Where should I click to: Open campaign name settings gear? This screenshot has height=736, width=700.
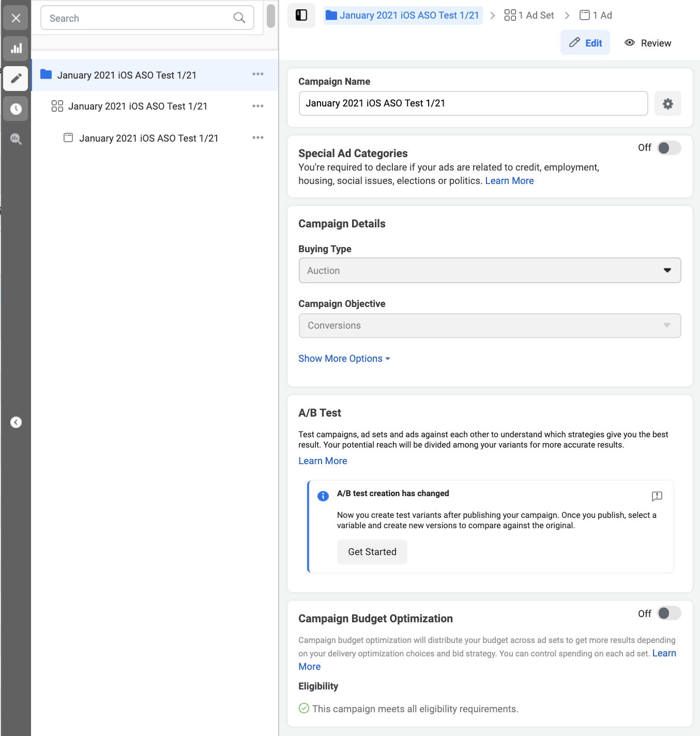[668, 104]
